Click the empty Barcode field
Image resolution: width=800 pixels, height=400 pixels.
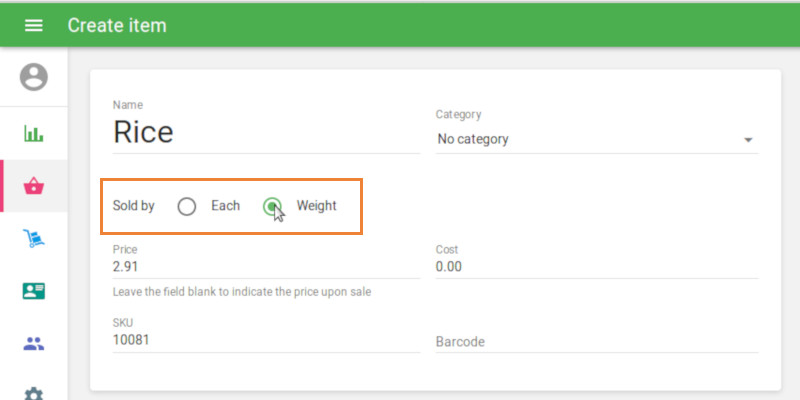pos(596,341)
